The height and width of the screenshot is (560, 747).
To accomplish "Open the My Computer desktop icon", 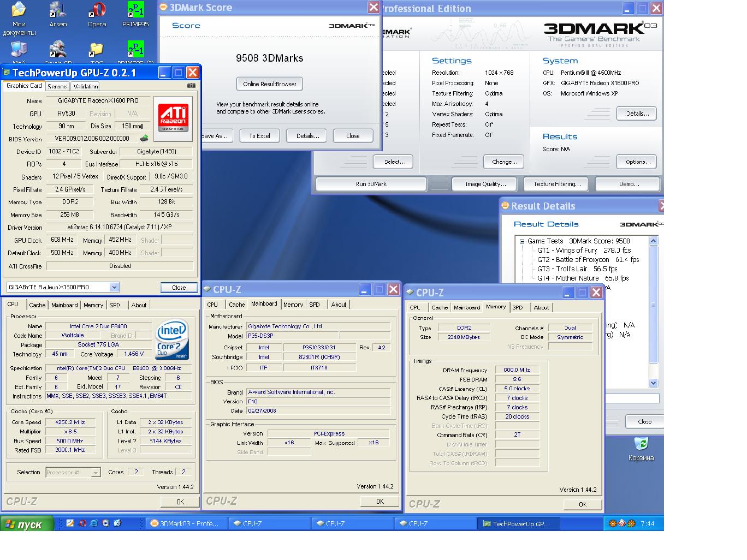I will click(19, 53).
